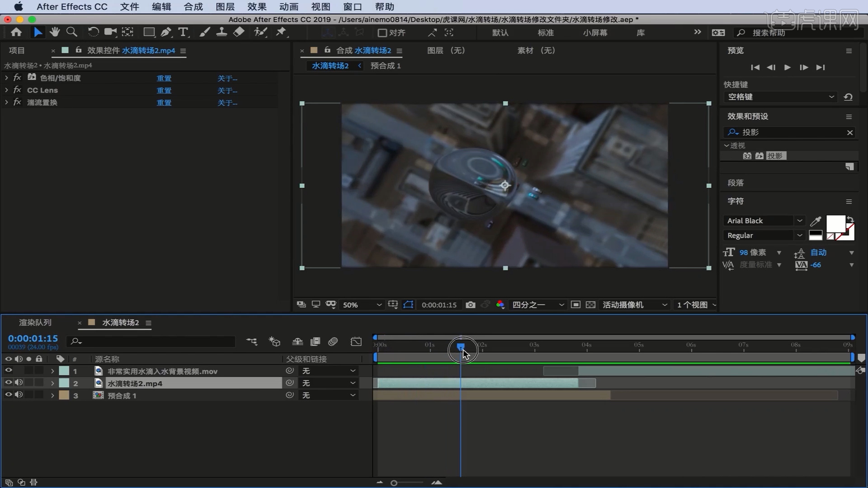
Task: Click the current time indicator playhead
Action: coord(461,347)
